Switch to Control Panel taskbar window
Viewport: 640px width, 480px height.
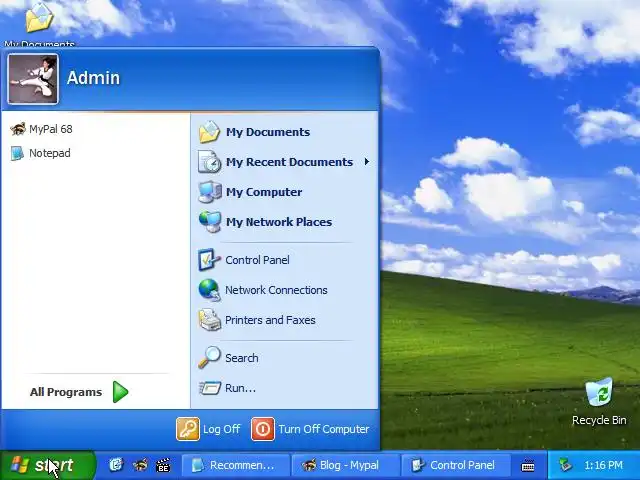pos(455,465)
